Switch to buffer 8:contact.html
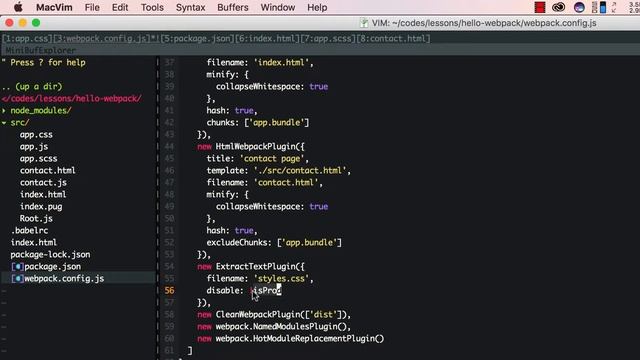Screen dimensions: 640x360 (x=393, y=38)
